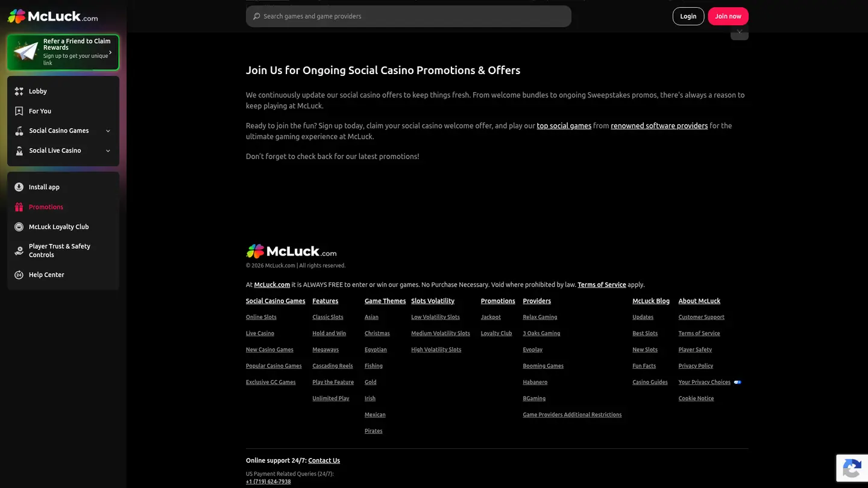Open the Social Casino Games footer heading
This screenshot has height=488, width=868.
click(x=275, y=301)
